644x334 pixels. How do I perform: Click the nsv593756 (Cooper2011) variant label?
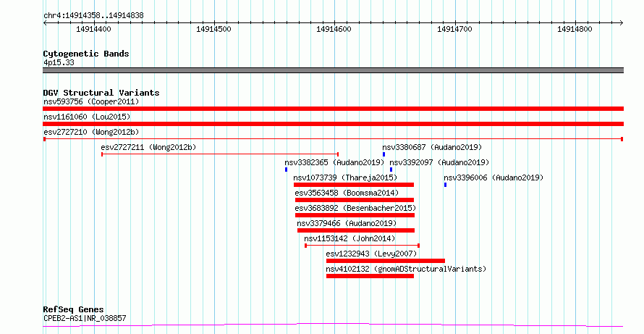point(91,101)
